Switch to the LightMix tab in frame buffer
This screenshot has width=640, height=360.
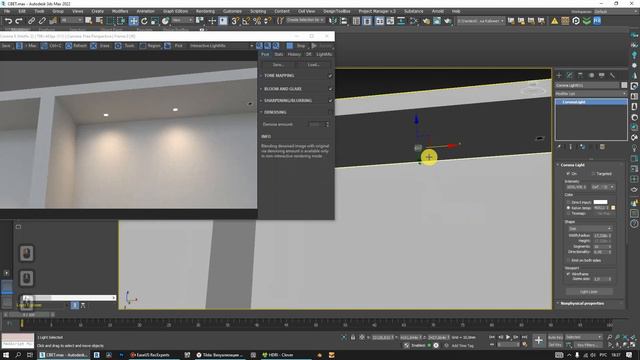[324, 54]
